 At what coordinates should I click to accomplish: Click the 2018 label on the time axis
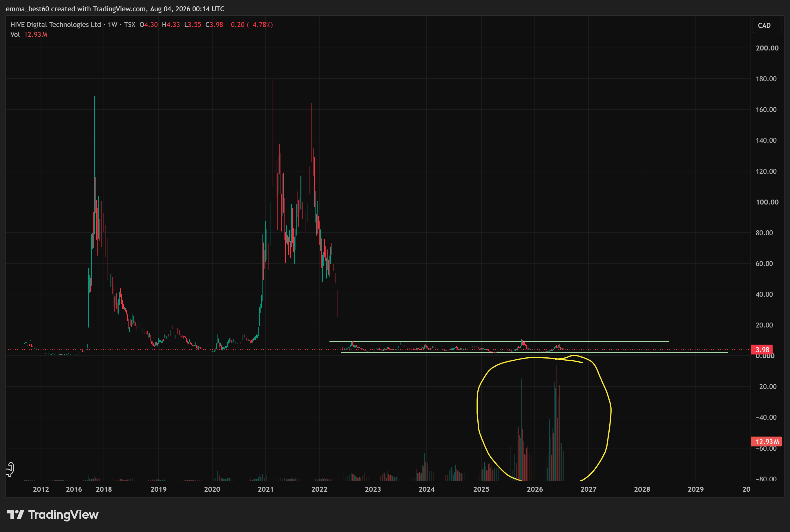104,489
